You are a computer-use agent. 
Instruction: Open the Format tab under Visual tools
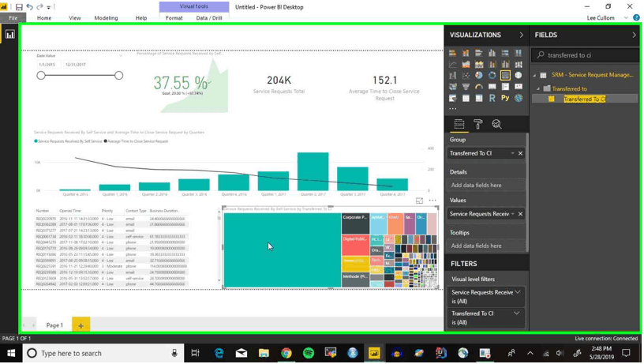174,18
